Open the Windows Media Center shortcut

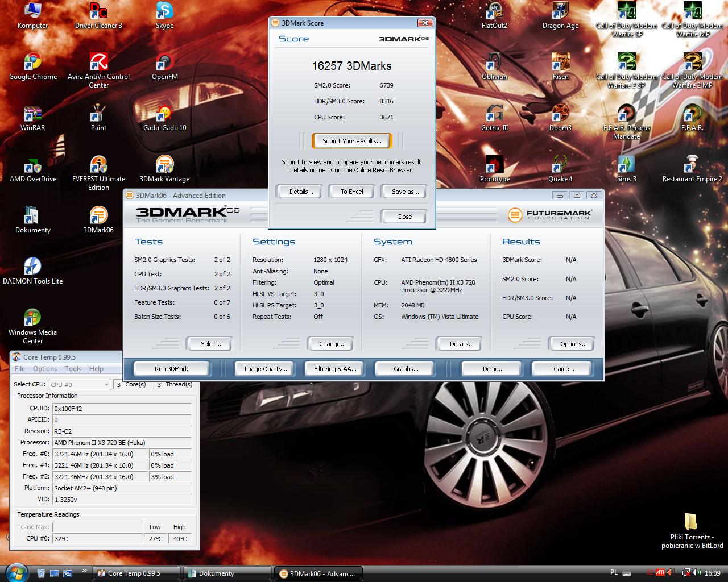click(33, 327)
